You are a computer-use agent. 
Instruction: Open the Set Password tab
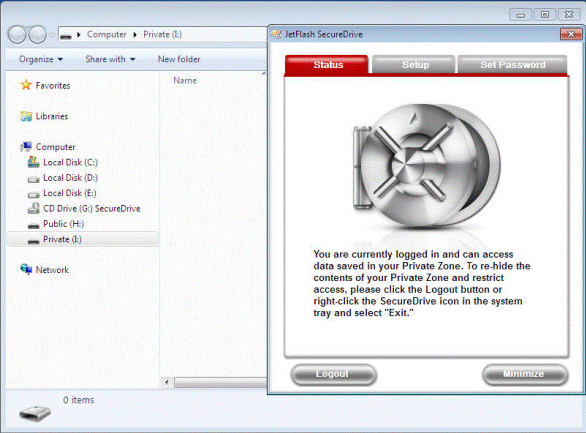[x=512, y=65]
